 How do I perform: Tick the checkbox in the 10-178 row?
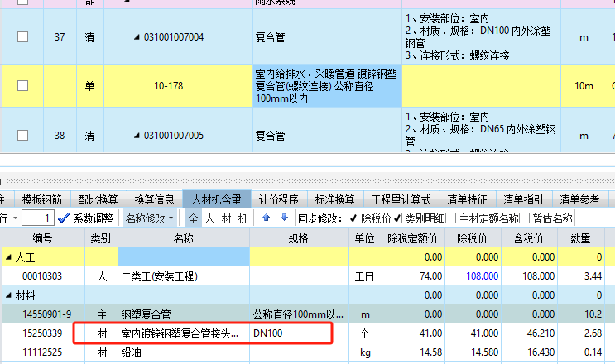pyautogui.click(x=22, y=85)
